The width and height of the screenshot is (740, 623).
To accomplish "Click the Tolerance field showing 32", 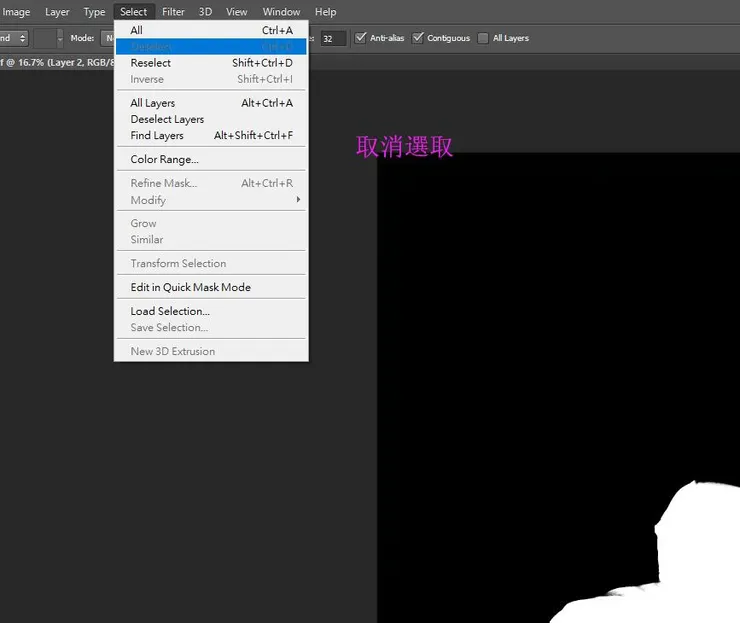I will coord(333,38).
